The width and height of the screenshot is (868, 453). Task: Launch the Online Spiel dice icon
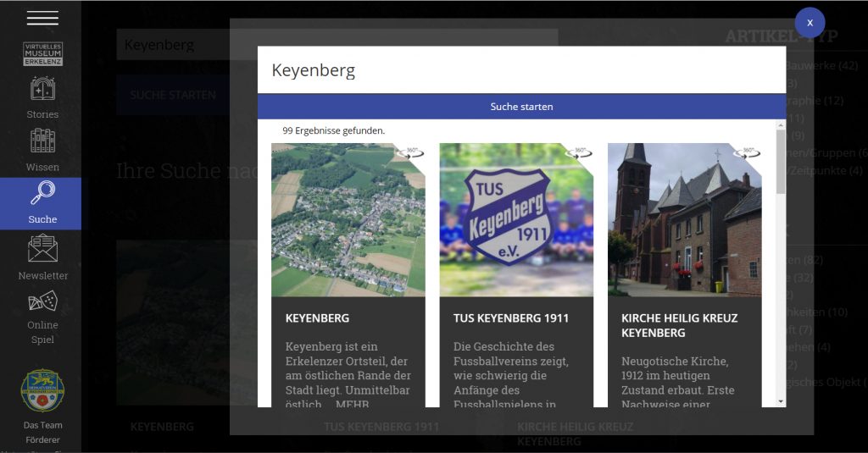click(x=42, y=301)
